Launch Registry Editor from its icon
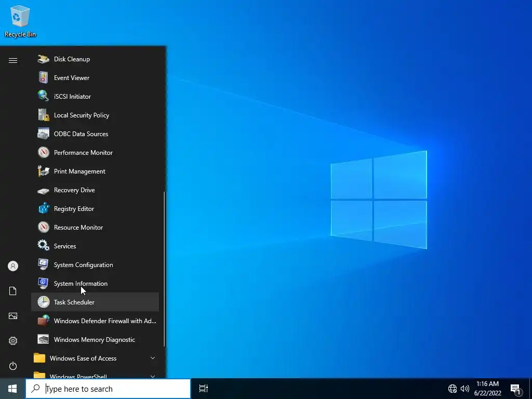 (x=44, y=209)
